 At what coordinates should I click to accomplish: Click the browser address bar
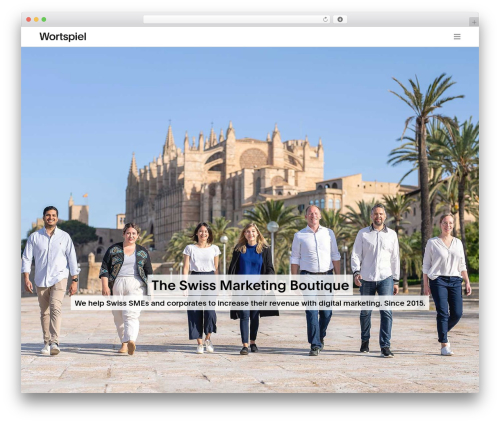236,20
